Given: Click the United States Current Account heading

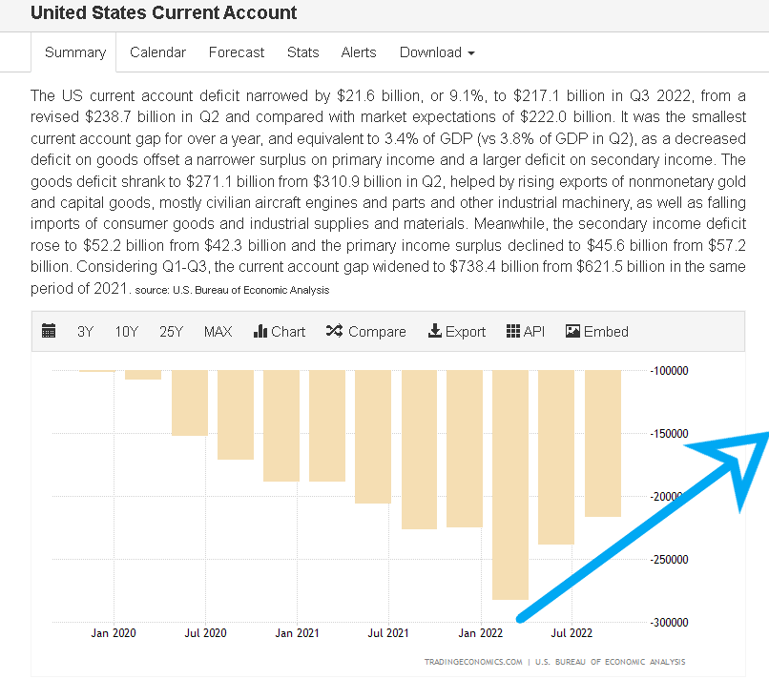Looking at the screenshot, I should 163,13.
